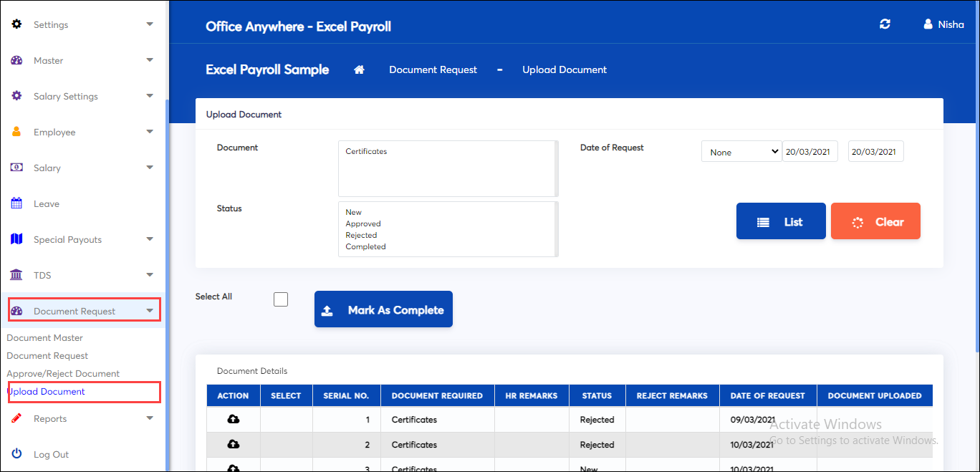Click upload cloud icon for serial 2
The image size is (980, 472).
(233, 445)
